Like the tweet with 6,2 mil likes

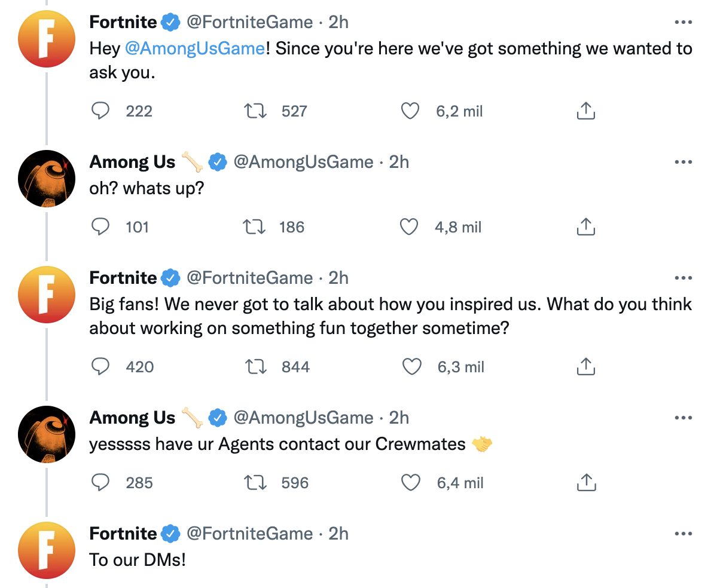[410, 111]
